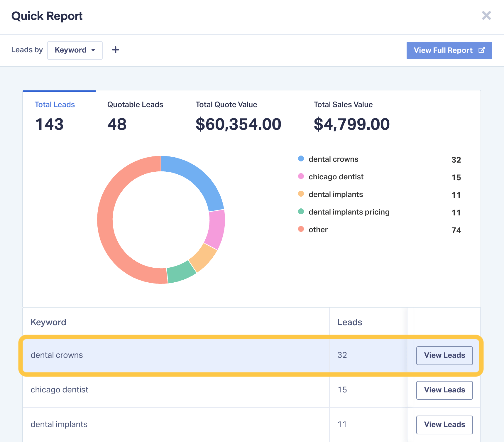The image size is (504, 442).
Task: Sort by the Leads column header
Action: (350, 322)
